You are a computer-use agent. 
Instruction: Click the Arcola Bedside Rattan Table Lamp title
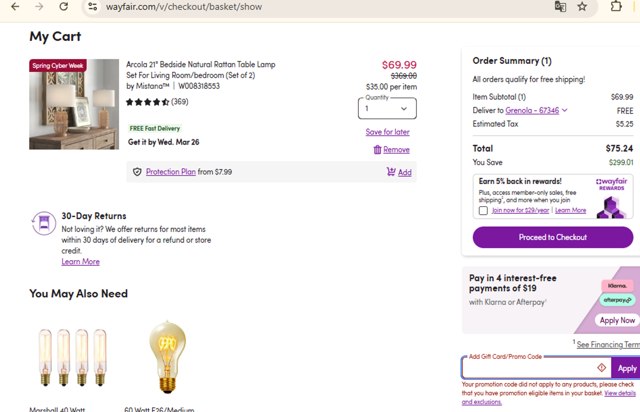click(201, 70)
